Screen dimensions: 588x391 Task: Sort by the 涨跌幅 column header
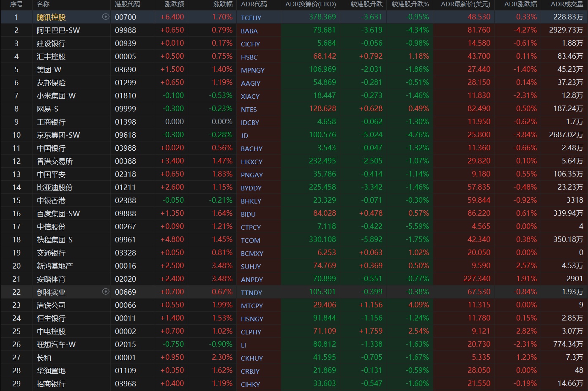[223, 4]
